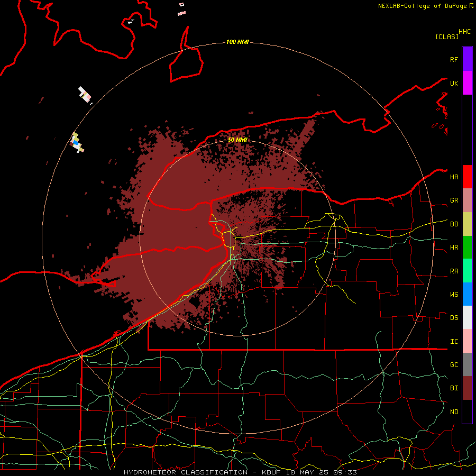Click the RF purple legend swatch
Image resolution: width=476 pixels, height=476 pixels.
467,59
